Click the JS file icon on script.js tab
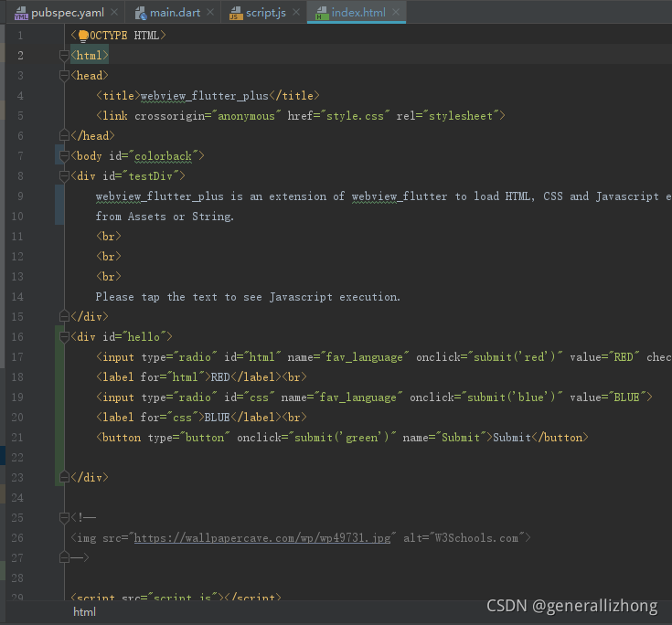 point(236,14)
